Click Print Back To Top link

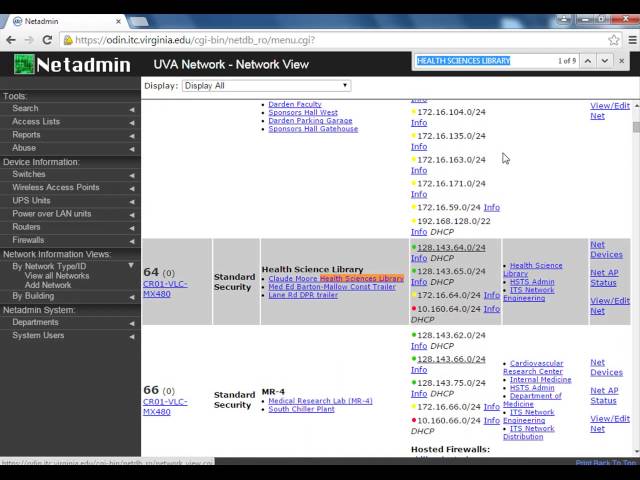click(x=606, y=463)
